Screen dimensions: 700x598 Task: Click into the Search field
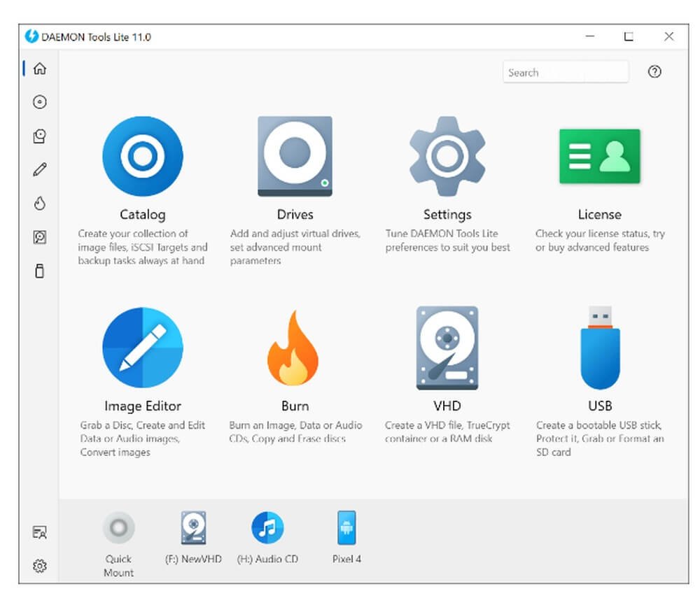(566, 72)
